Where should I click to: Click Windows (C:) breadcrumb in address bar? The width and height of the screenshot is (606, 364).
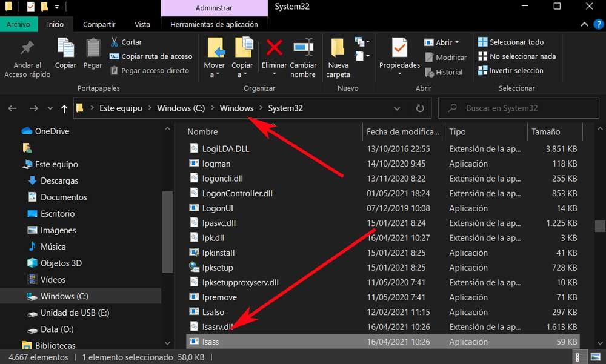point(181,108)
